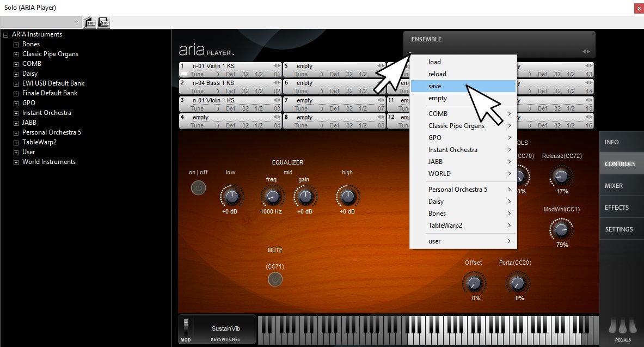
Task: Select the n-04 Bass 1 KS slot
Action: [229, 83]
